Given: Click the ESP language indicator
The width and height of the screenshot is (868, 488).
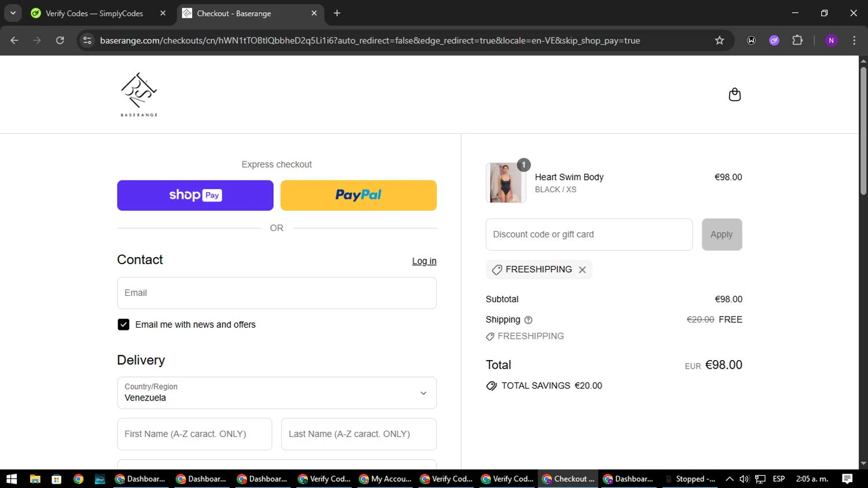Looking at the screenshot, I should click(x=779, y=479).
